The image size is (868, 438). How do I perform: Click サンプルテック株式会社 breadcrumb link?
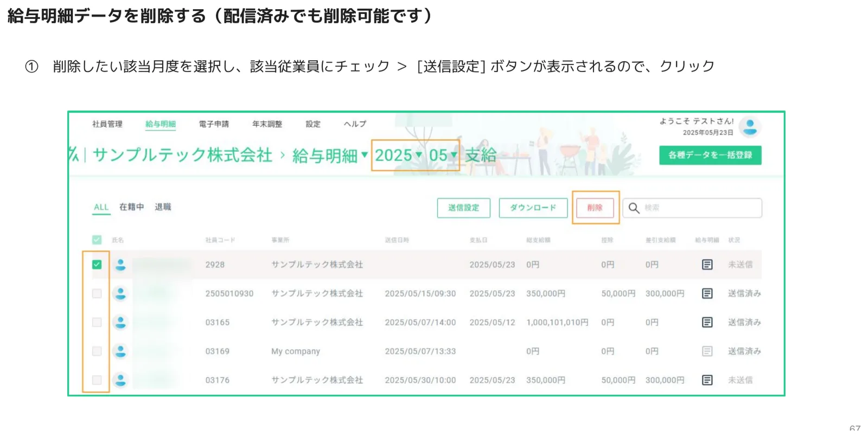pos(182,155)
